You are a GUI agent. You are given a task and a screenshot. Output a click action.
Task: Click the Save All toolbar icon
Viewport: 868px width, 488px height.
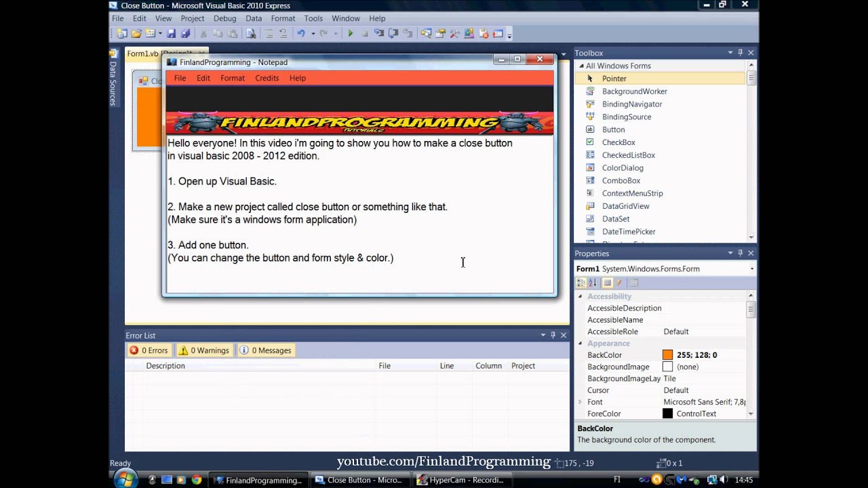(x=186, y=33)
